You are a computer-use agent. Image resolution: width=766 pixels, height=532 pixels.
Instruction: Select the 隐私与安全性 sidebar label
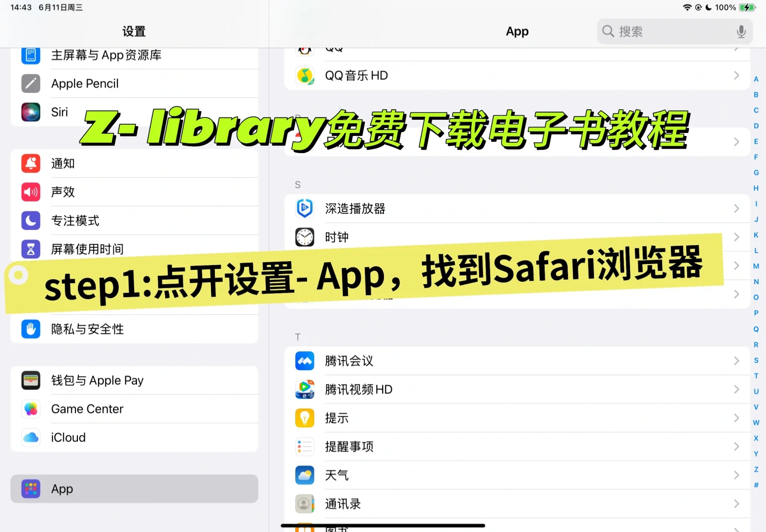click(88, 329)
